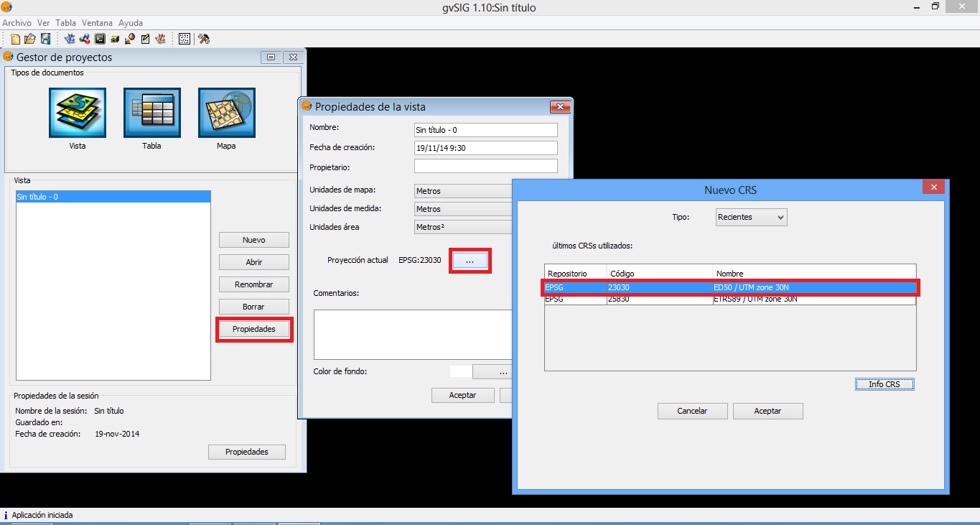
Task: Open the Tipo dropdown showing Recientes
Action: click(x=752, y=217)
